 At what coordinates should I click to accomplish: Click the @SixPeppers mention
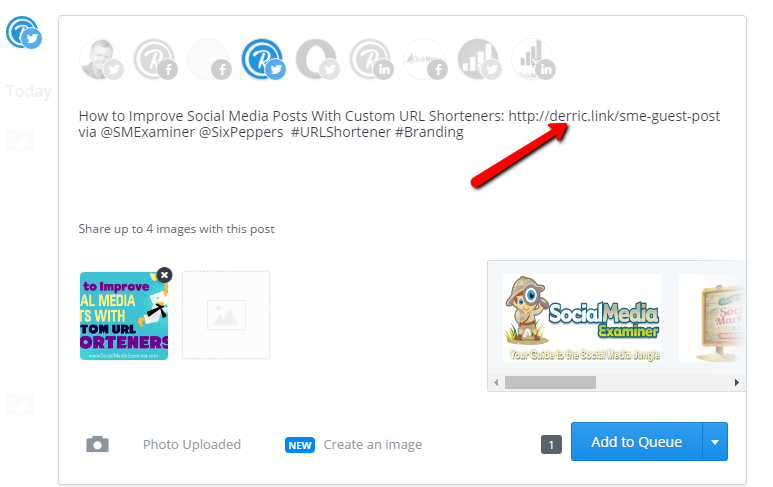coord(241,132)
